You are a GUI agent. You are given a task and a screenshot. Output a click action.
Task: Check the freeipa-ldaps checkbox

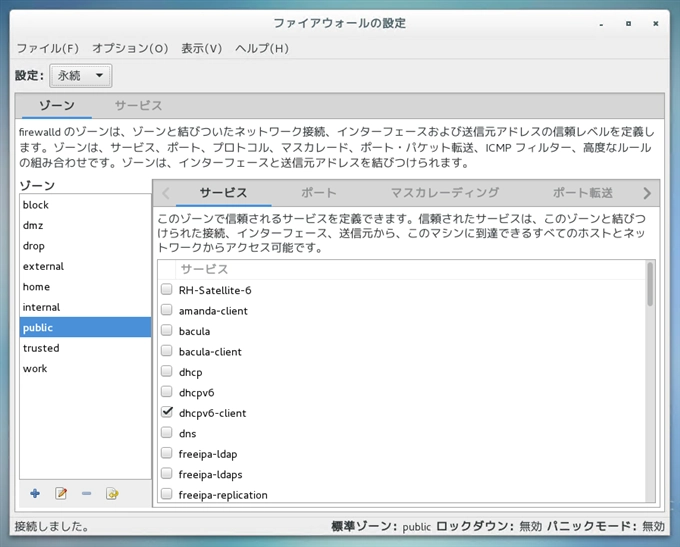[x=167, y=473]
